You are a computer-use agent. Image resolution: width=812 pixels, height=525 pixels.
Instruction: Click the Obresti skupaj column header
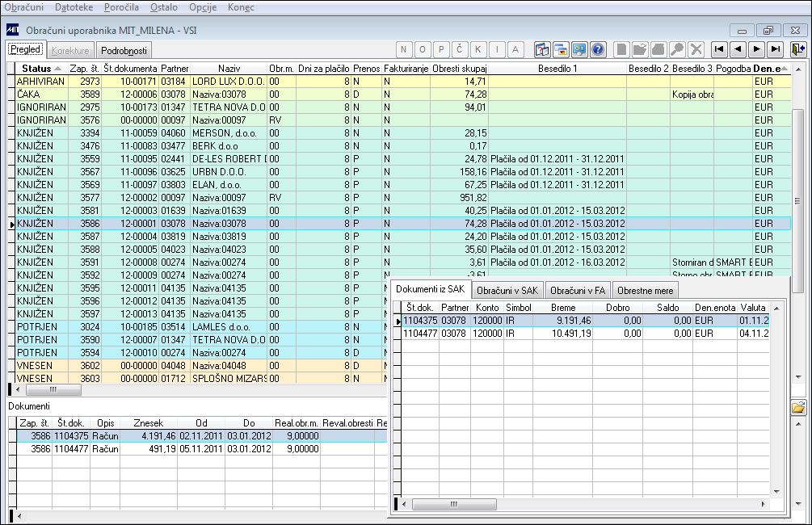[460, 69]
